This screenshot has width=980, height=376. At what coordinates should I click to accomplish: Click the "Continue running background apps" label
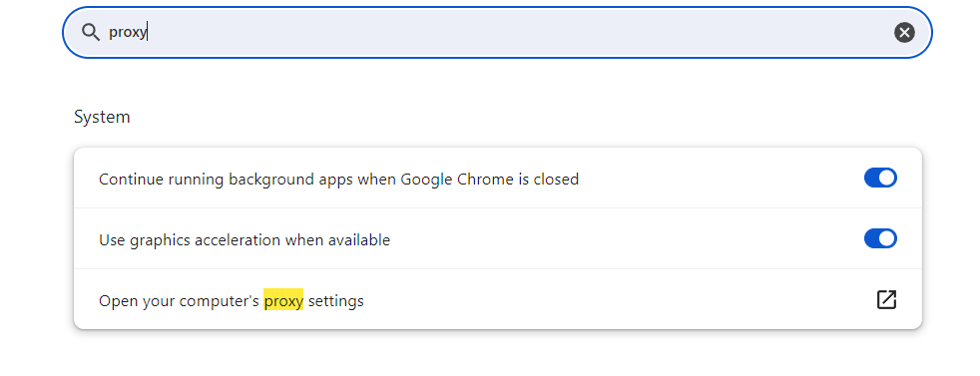226,180
